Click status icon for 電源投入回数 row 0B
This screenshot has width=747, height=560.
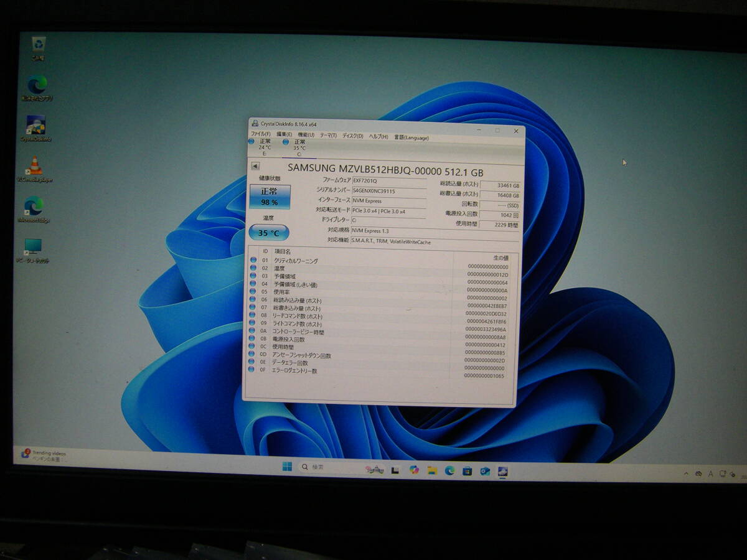coord(253,338)
